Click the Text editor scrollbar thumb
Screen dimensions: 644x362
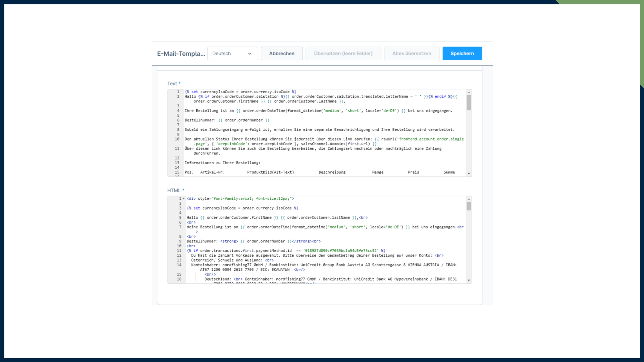[469, 103]
